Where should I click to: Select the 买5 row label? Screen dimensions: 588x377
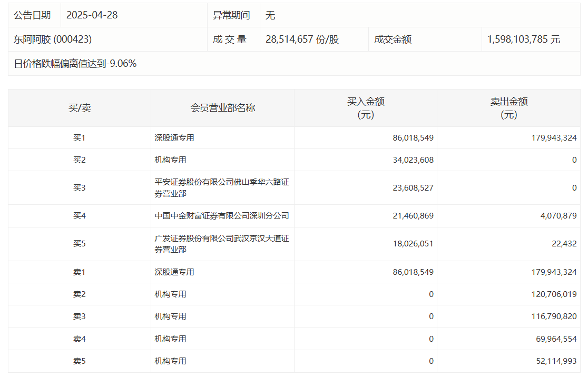tap(80, 244)
